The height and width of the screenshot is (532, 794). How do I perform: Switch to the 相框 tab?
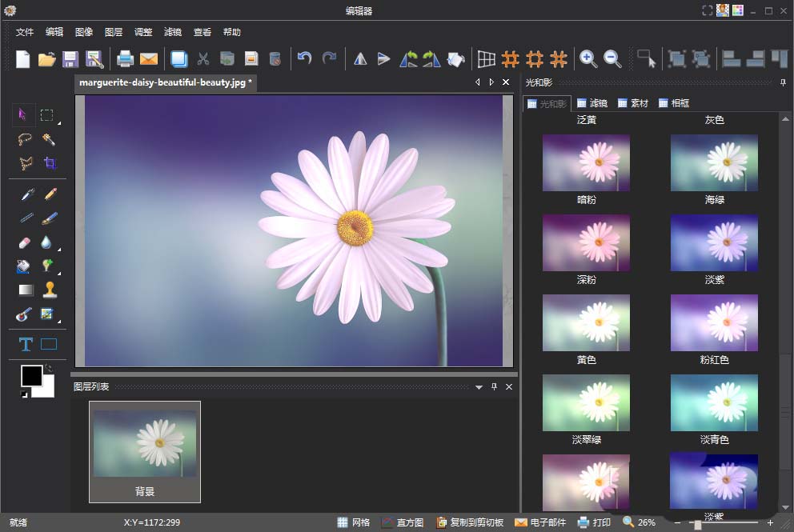(673, 103)
